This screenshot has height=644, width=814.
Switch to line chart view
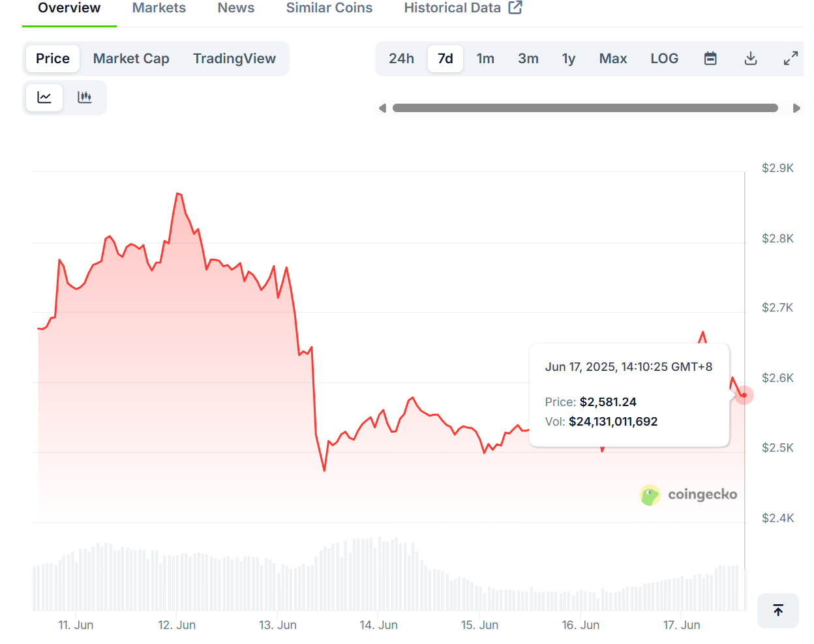tap(44, 98)
